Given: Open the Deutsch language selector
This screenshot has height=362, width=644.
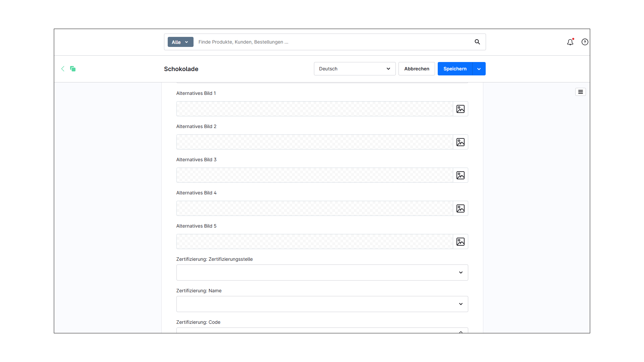Looking at the screenshot, I should 355,69.
